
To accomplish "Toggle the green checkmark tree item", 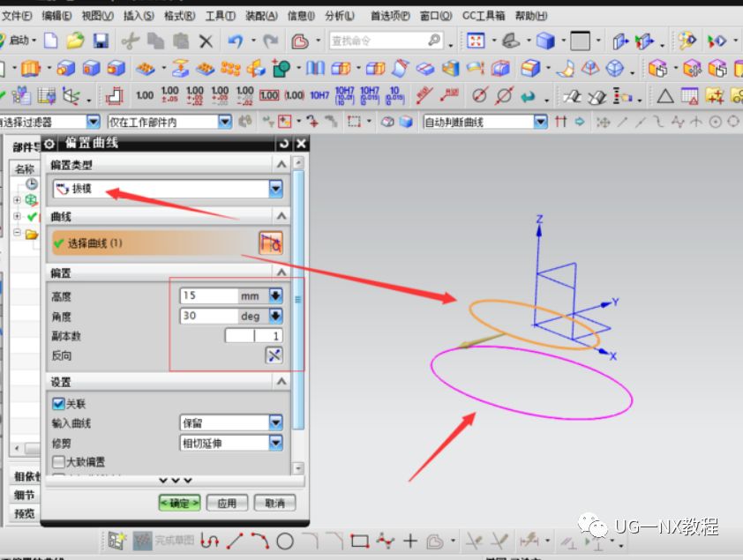I will [x=32, y=217].
